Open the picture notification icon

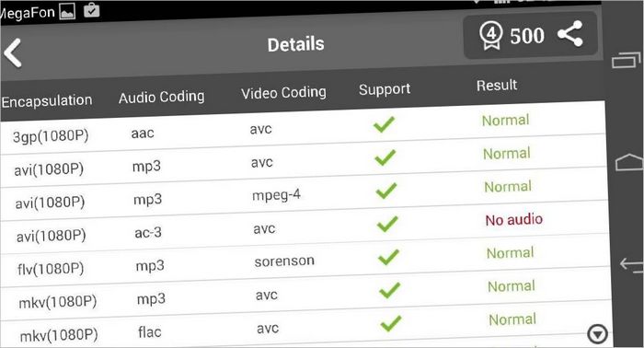tap(67, 11)
